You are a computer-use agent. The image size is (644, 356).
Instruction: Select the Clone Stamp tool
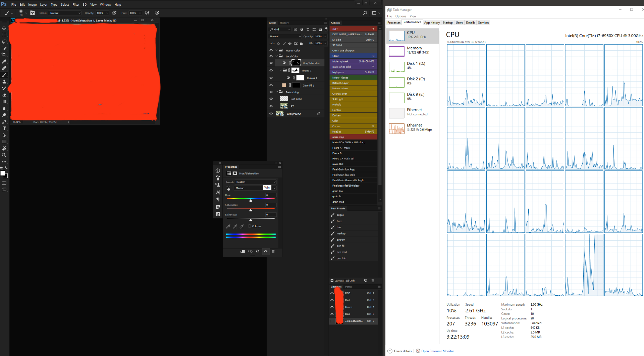coord(4,82)
